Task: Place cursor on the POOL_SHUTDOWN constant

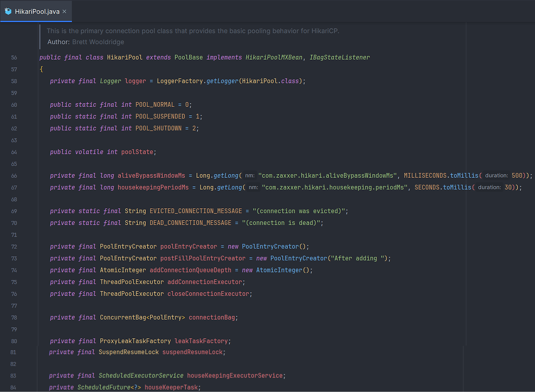Action: (x=158, y=128)
